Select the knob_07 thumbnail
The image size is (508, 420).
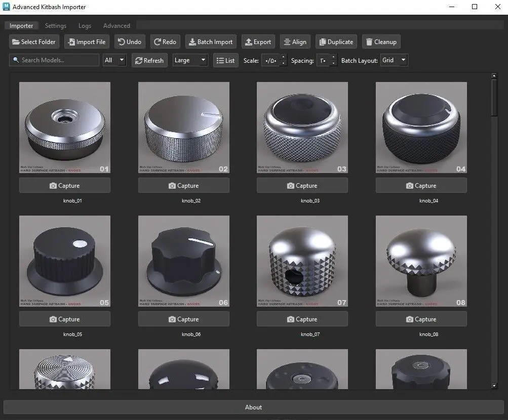click(302, 261)
